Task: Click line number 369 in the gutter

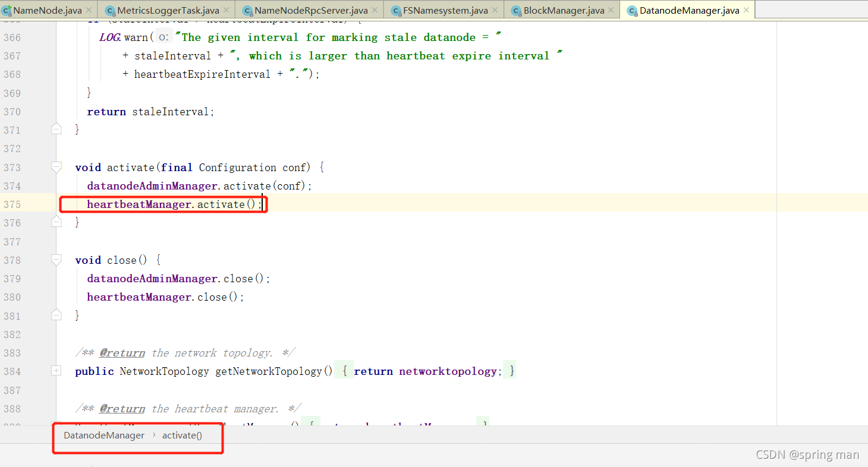Action: 12,93
